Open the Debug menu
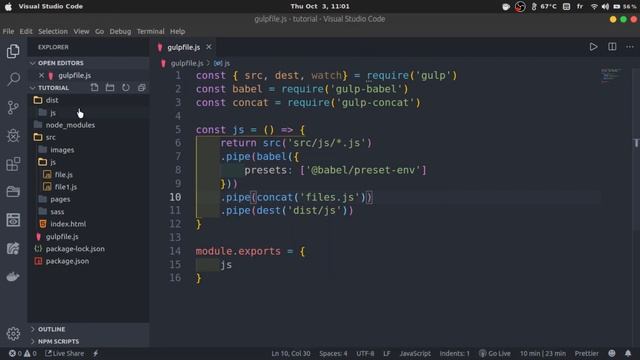Image resolution: width=640 pixels, height=360 pixels. click(x=120, y=31)
